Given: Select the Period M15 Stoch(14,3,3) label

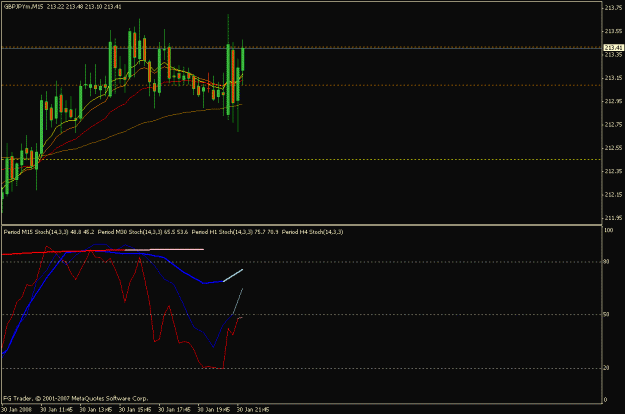Looking at the screenshot, I should (x=36, y=232).
